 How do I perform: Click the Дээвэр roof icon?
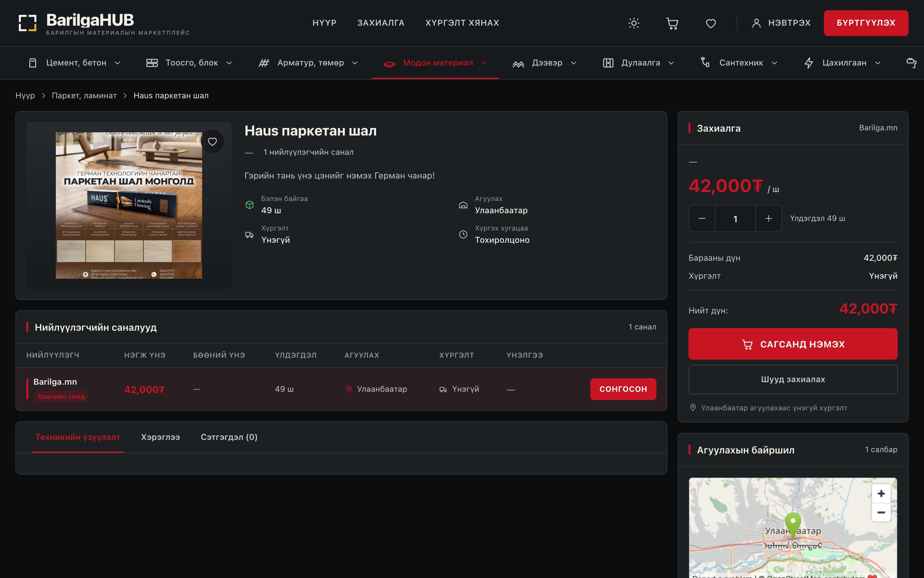tap(518, 64)
